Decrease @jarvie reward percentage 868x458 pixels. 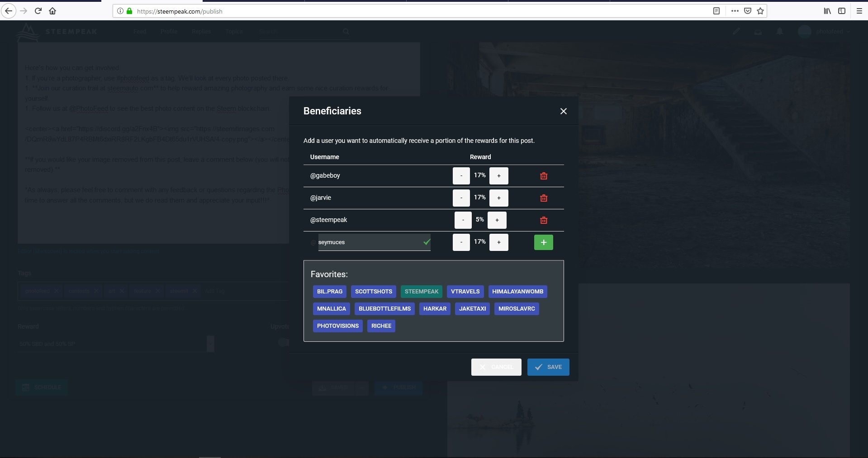[461, 198]
